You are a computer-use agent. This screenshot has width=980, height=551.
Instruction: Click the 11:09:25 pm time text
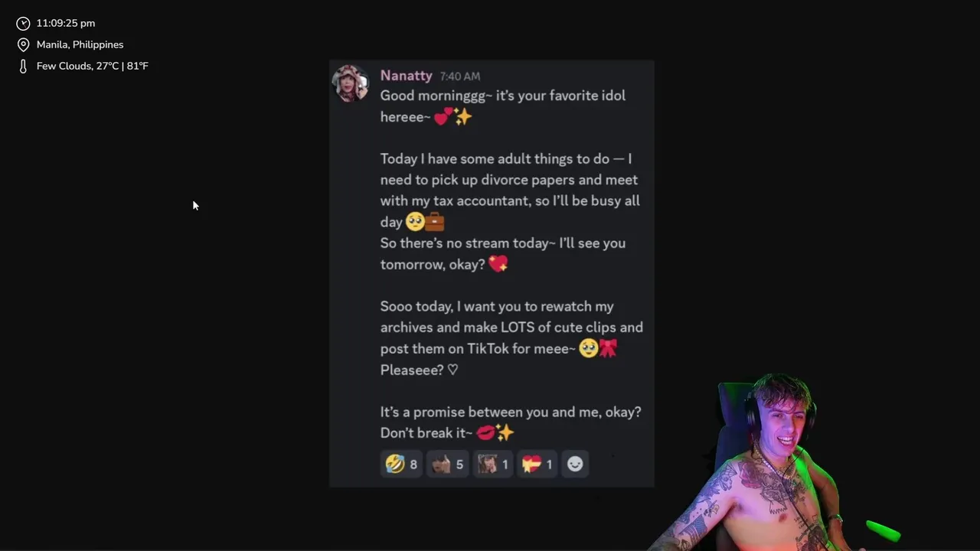tap(66, 24)
